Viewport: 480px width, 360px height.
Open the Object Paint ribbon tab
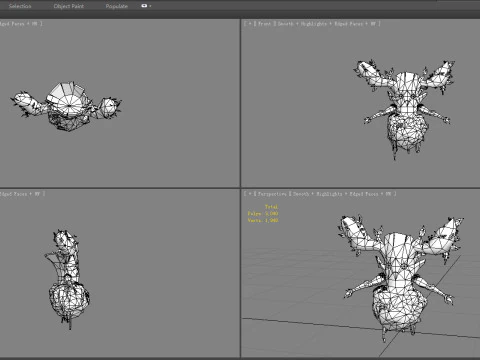pos(68,6)
